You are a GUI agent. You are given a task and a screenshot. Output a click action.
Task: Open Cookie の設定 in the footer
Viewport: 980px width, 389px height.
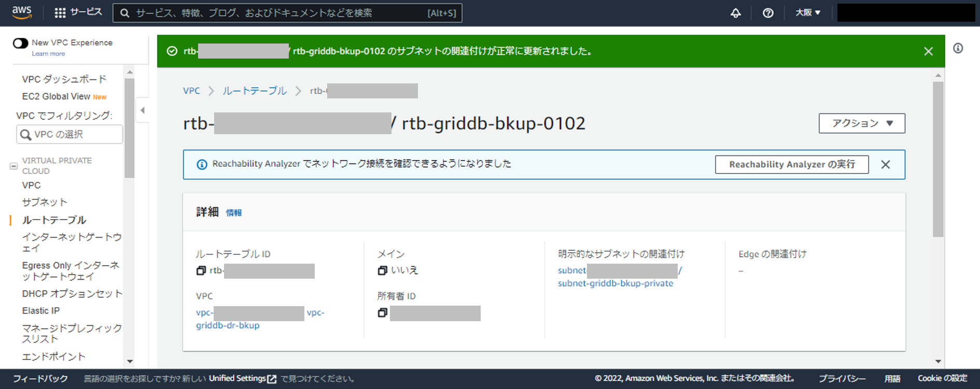pos(942,379)
